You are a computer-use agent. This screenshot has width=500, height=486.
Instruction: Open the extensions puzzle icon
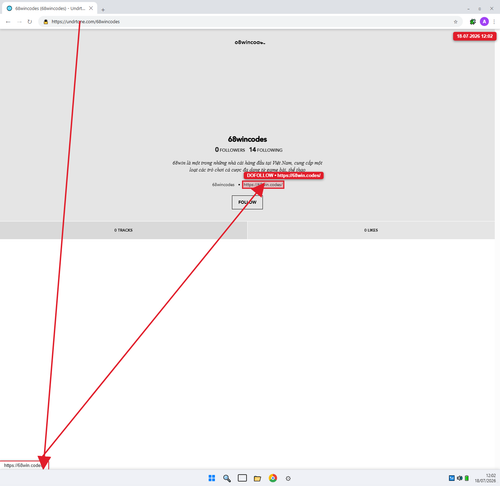(x=472, y=22)
